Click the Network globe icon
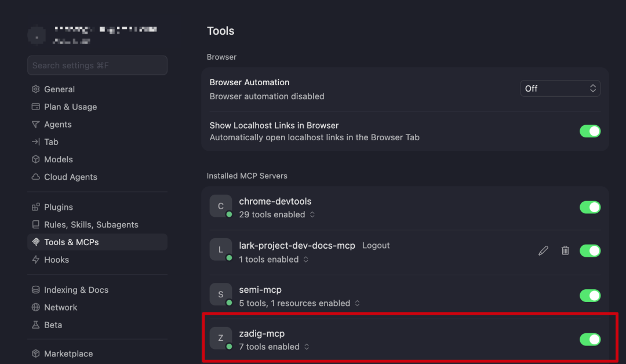 (35, 307)
